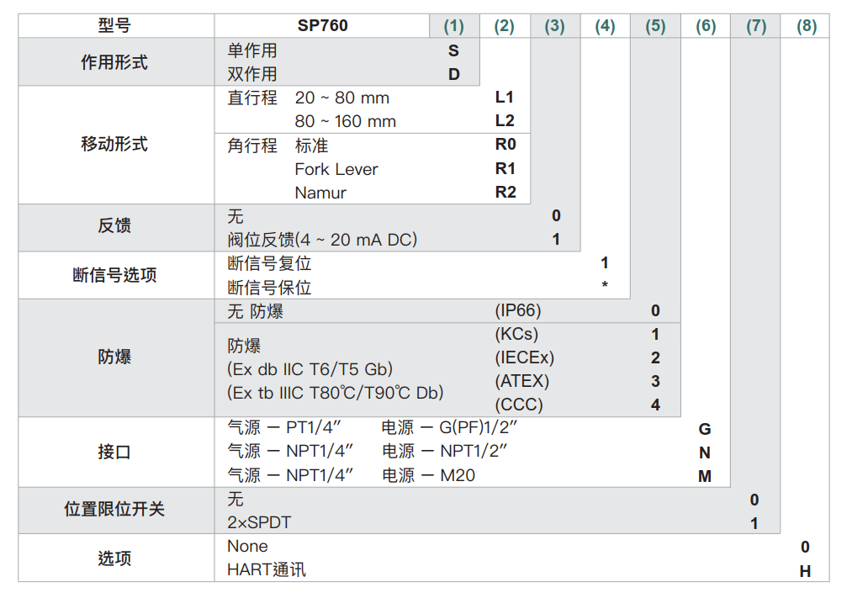
Task: Select the 移动形式 row label
Action: click(114, 145)
